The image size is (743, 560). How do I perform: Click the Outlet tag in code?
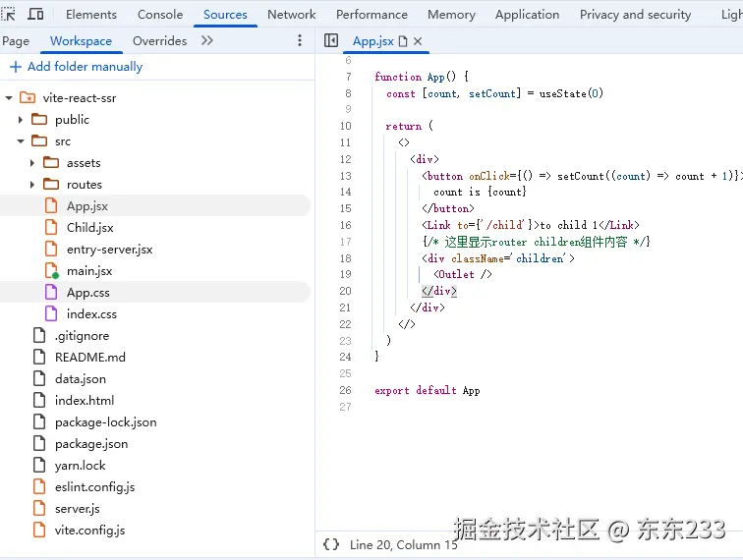tap(463, 274)
